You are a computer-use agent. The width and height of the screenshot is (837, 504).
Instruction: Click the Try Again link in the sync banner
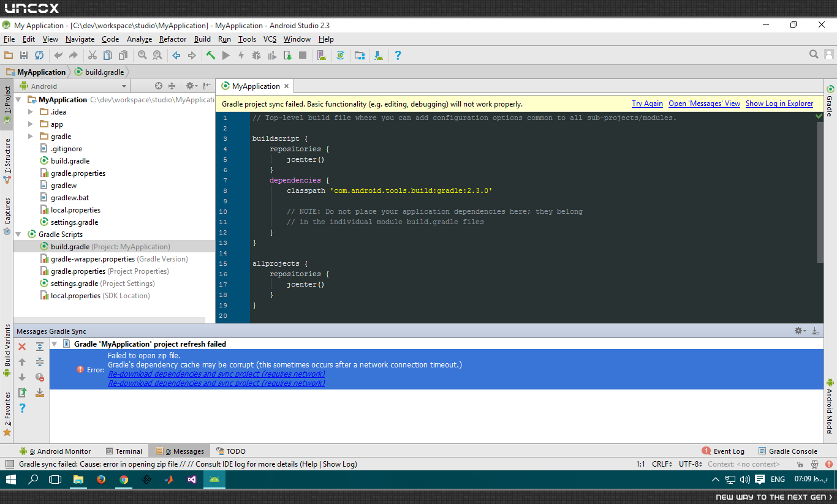coord(647,103)
